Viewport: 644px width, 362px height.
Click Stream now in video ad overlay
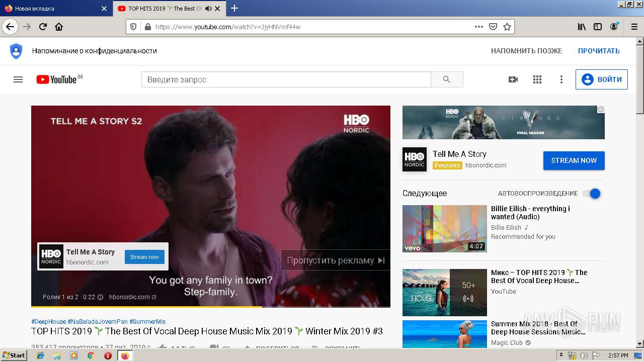coord(144,257)
